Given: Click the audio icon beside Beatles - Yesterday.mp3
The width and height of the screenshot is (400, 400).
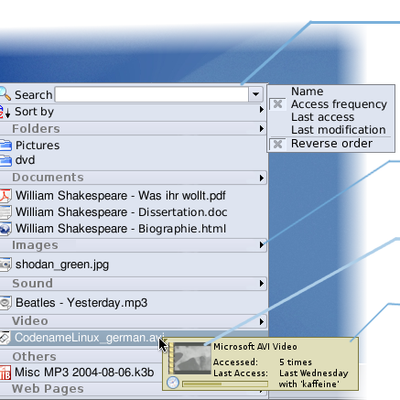Looking at the screenshot, I should point(5,303).
